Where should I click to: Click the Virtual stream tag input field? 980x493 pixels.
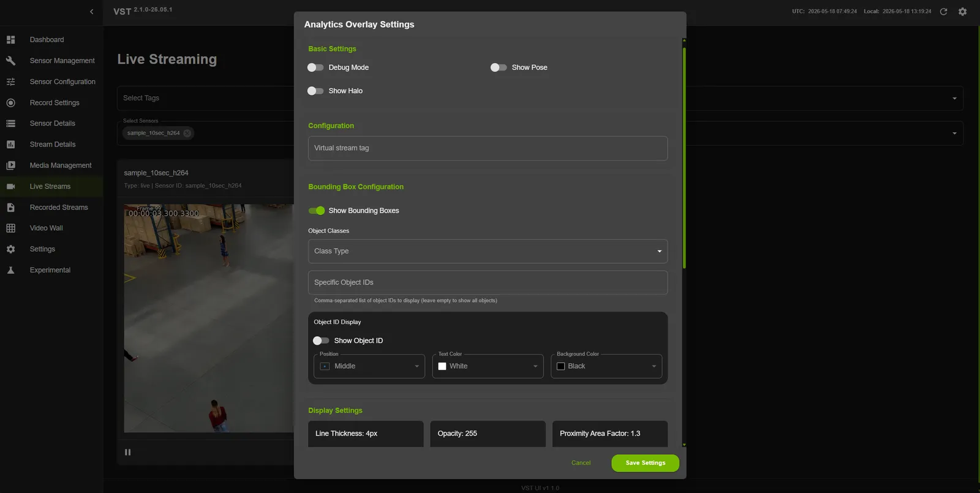coord(488,148)
